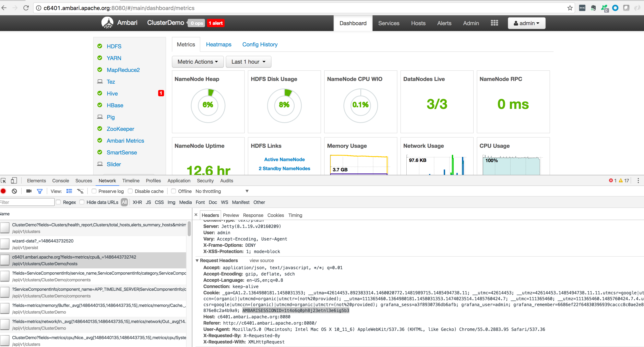Open the Active NameNode link
Image resolution: width=644 pixels, height=347 pixels.
pos(284,159)
